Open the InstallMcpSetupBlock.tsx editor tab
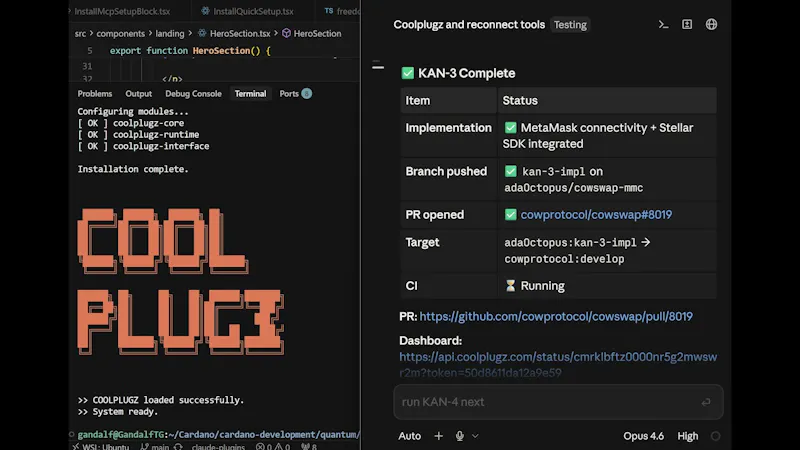 click(x=122, y=11)
